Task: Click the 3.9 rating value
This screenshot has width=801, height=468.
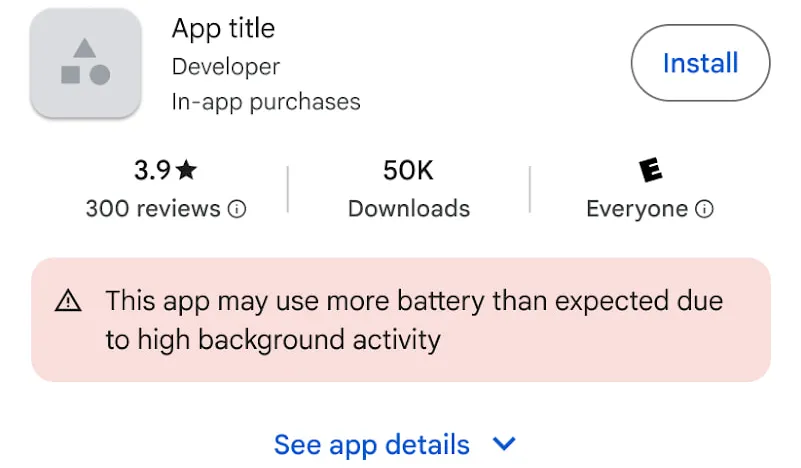Action: (153, 171)
